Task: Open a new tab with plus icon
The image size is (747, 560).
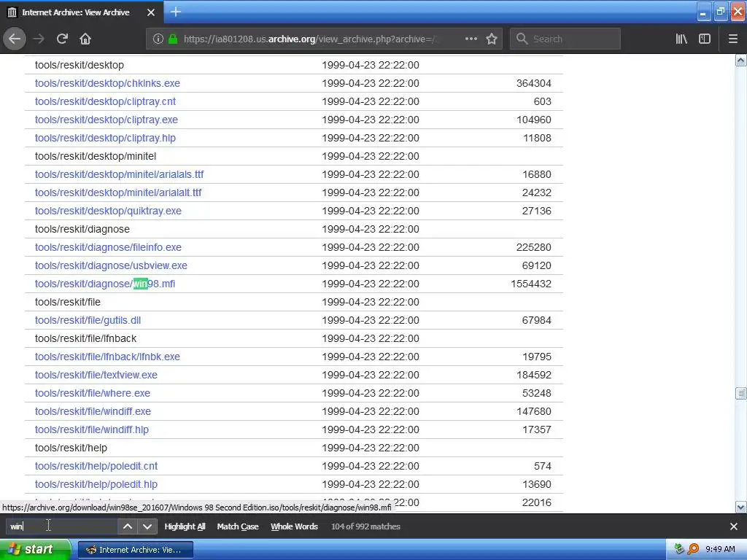Action: pyautogui.click(x=175, y=12)
